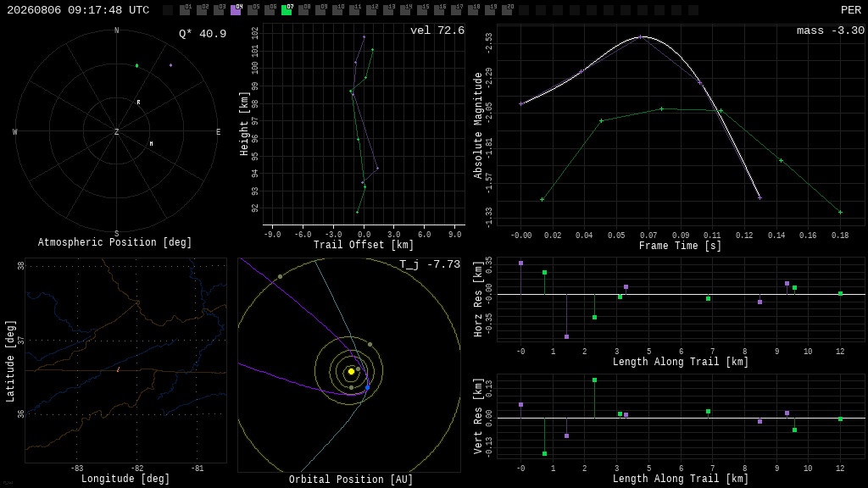Select the green station 07 indicator
Screen dimensions: 868x488
[x=287, y=10]
